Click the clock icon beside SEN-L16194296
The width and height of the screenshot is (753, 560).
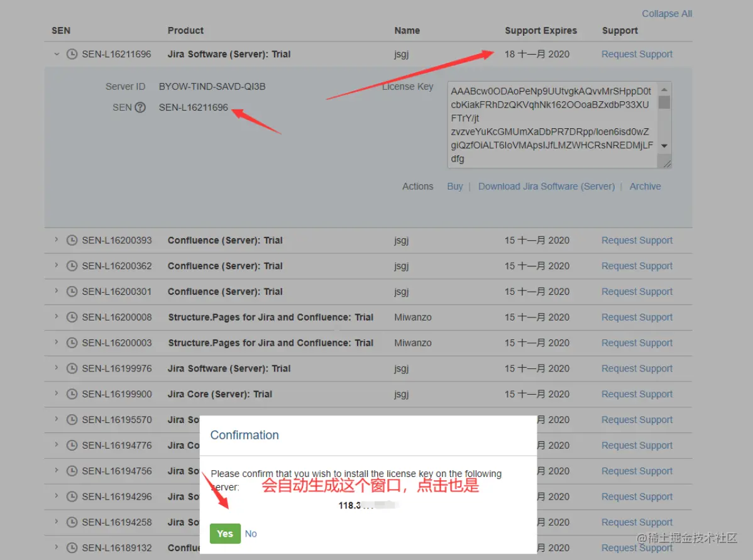[72, 497]
